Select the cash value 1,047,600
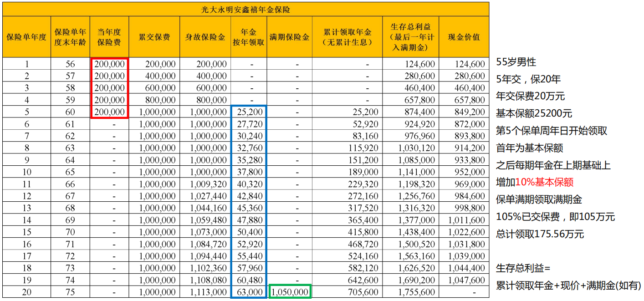The height and width of the screenshot is (301, 644). point(467,280)
